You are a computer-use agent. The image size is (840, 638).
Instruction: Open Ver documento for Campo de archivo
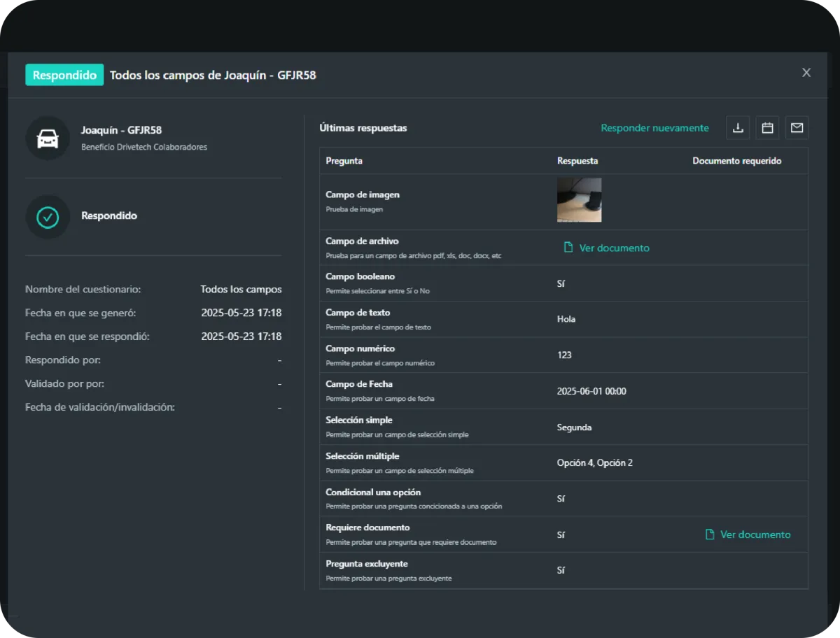614,248
